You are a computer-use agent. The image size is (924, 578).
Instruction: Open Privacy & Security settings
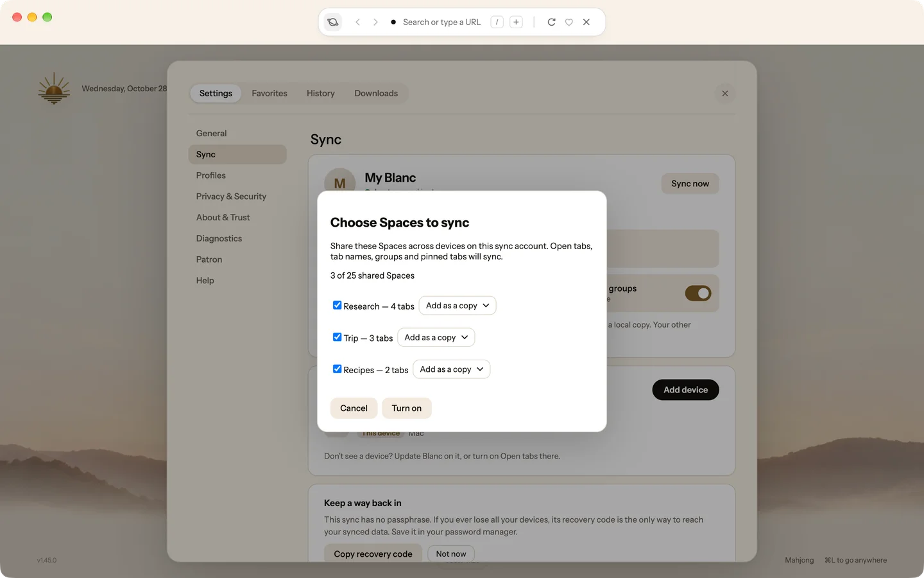237,197
